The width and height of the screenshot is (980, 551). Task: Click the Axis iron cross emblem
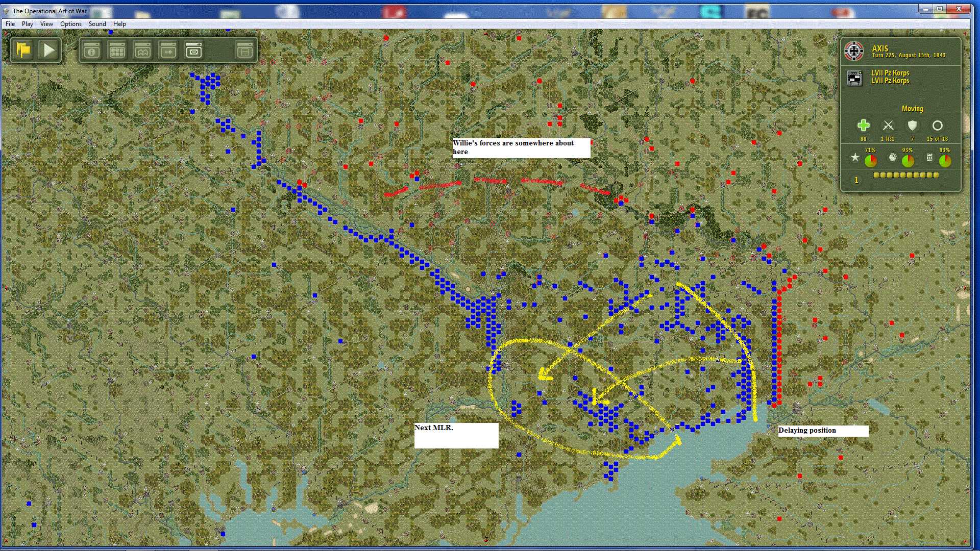pyautogui.click(x=854, y=51)
